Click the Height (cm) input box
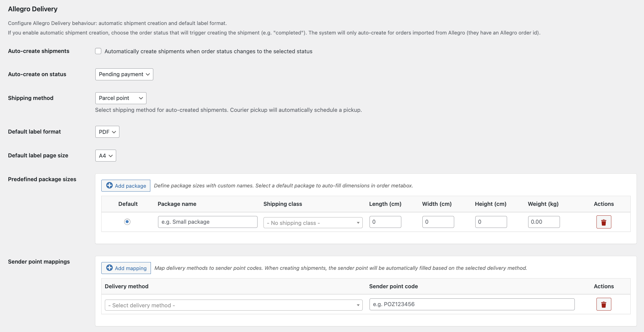This screenshot has width=644, height=332. 491,222
